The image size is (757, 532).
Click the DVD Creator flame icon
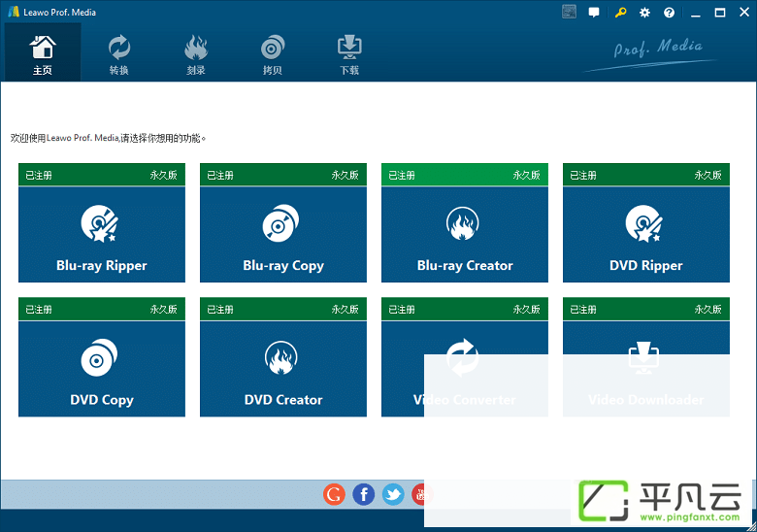(281, 357)
